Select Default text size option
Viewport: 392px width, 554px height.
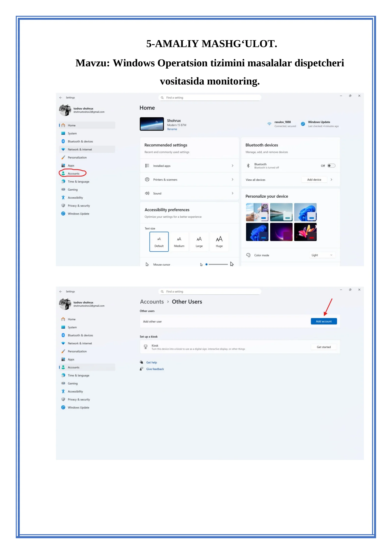coord(159,242)
